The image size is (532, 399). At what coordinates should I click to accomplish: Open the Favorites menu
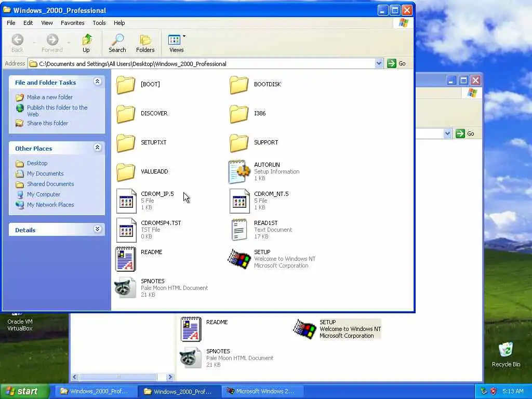73,23
